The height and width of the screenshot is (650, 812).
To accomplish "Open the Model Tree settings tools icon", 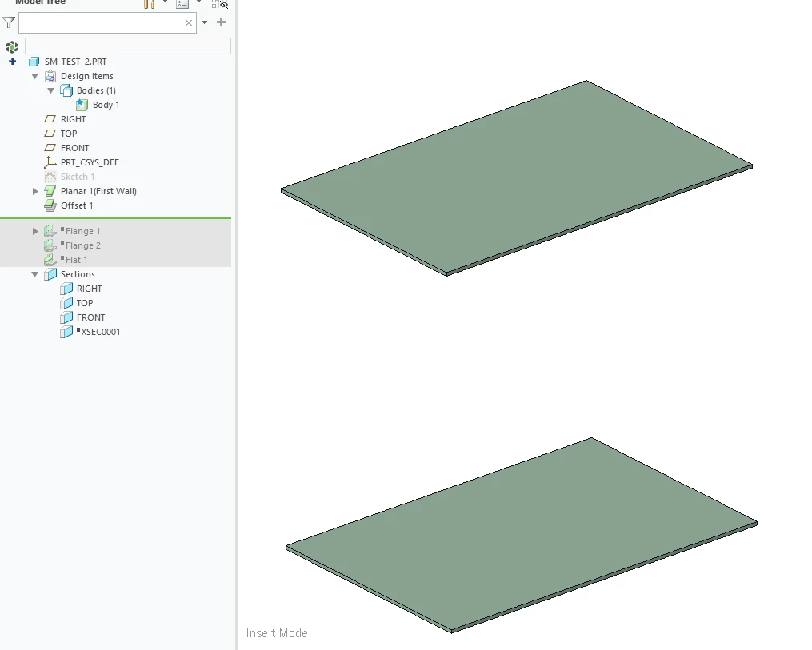I will 149,4.
